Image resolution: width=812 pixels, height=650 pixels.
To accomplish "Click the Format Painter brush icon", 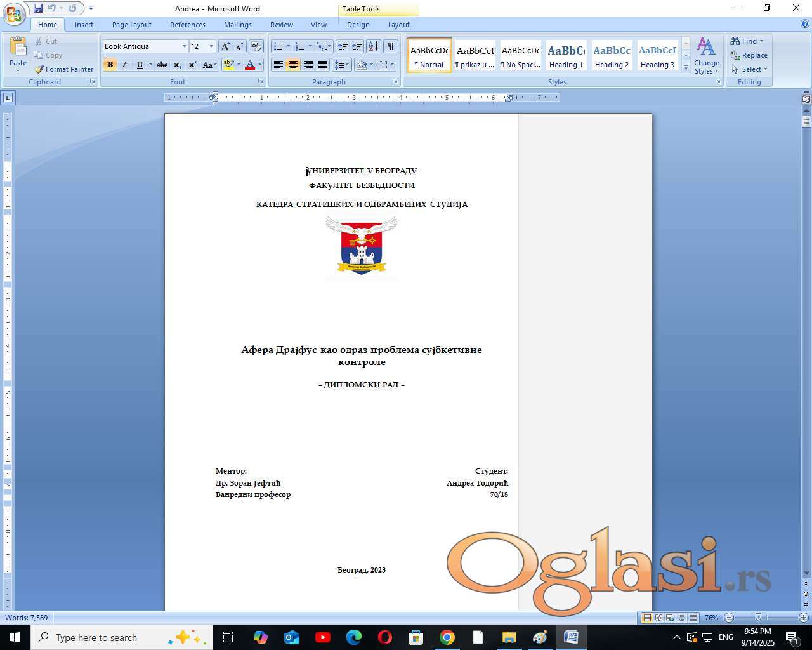I will tap(39, 69).
